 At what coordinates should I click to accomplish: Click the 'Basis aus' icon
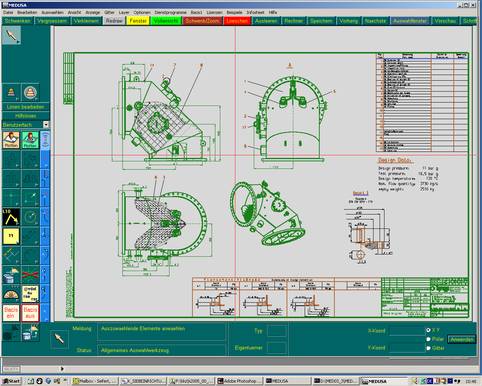pos(30,313)
